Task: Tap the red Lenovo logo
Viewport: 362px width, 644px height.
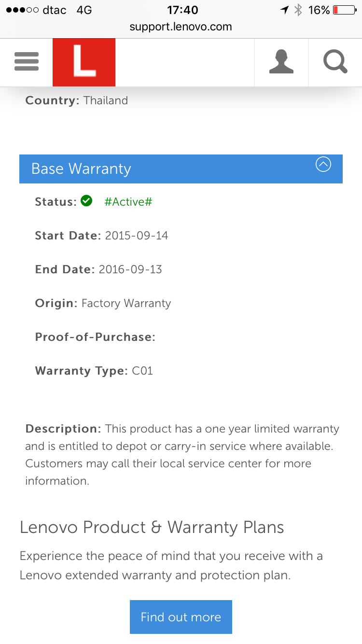Action: (84, 62)
